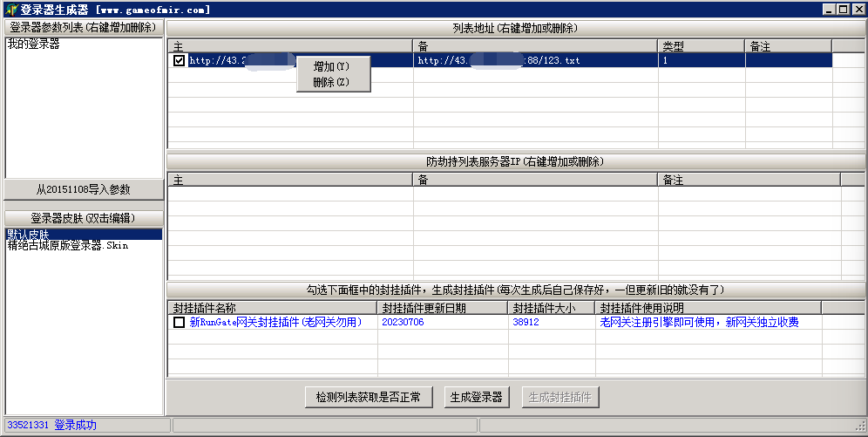Click the 备 address cell ending 88/123.txt
This screenshot has width=868, height=437.
coord(535,60)
